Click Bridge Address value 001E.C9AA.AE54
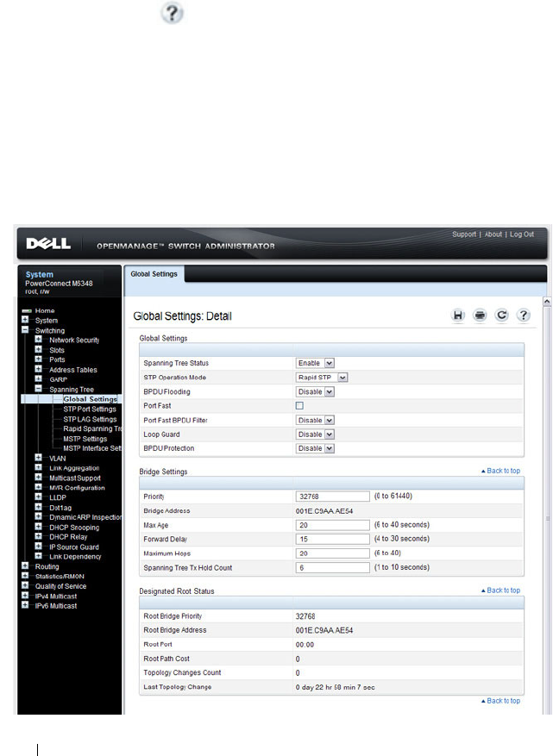553x756 pixels. (x=324, y=511)
